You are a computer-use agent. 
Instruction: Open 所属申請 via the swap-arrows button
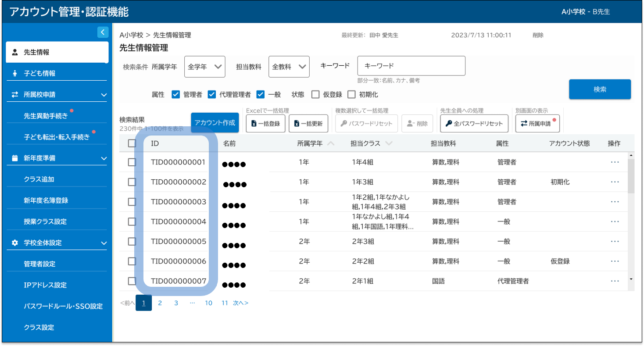pos(537,124)
